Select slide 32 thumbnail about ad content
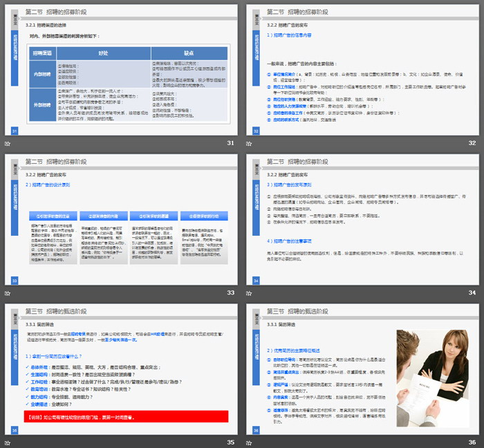Viewport: 484px width, 448px height. tap(364, 69)
